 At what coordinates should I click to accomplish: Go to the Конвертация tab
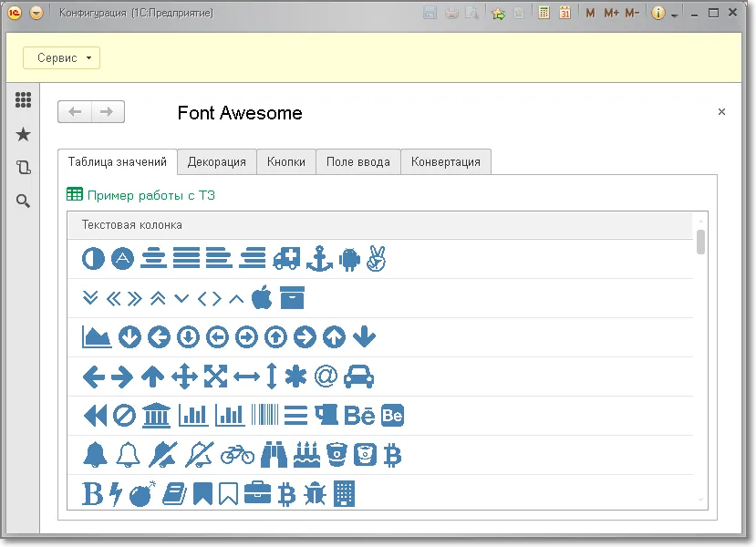click(446, 162)
